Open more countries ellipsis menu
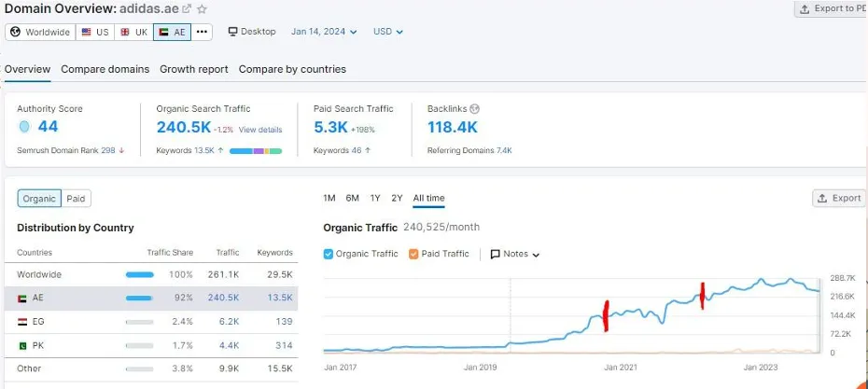 pos(202,32)
